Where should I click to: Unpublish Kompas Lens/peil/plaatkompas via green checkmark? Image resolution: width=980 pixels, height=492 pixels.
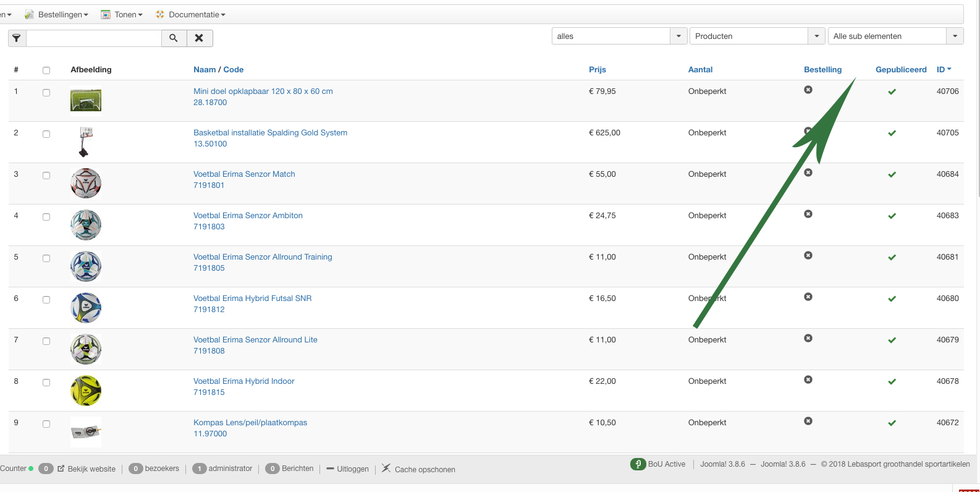[892, 423]
